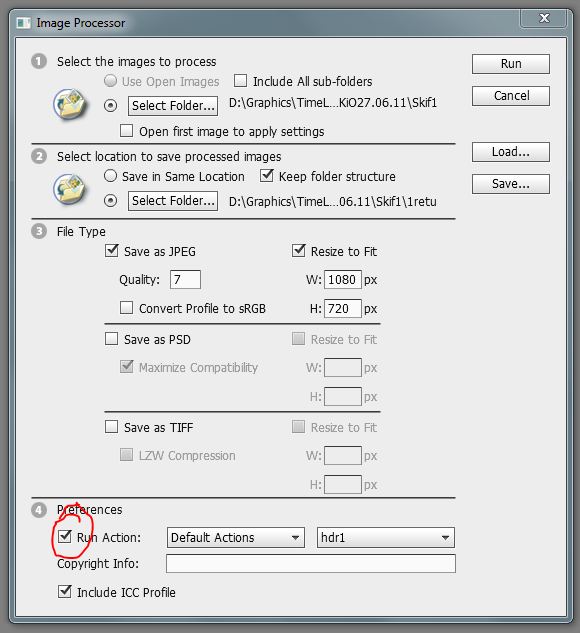Click the Image Processor title bar icon
580x633 pixels.
[23, 23]
